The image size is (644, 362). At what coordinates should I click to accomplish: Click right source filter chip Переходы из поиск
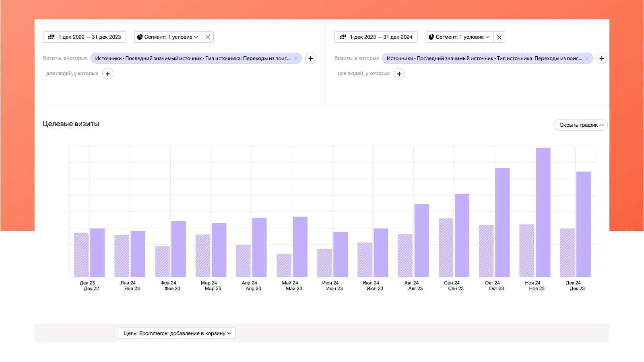[x=484, y=58]
